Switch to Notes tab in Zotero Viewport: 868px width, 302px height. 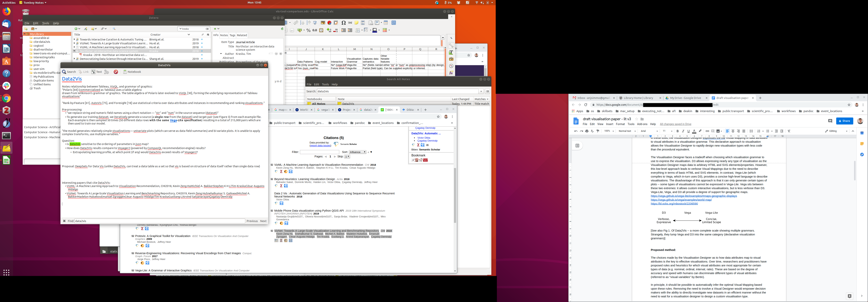[224, 35]
